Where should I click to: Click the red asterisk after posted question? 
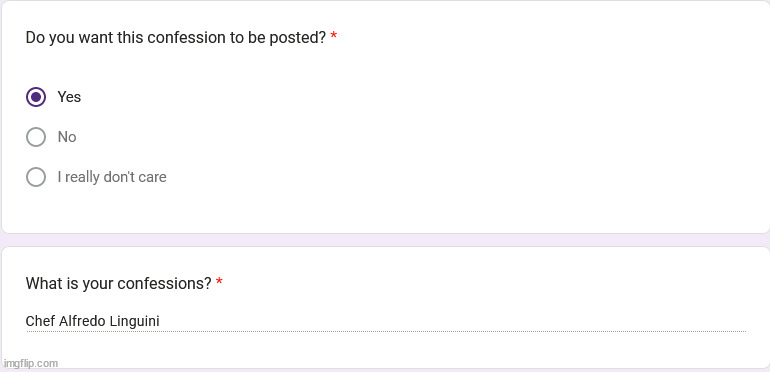tap(334, 35)
